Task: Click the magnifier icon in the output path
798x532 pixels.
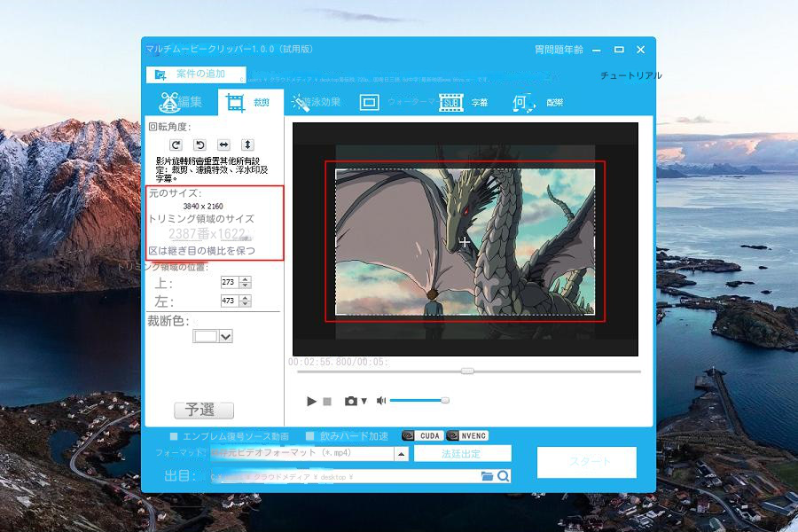Action: coord(504,476)
